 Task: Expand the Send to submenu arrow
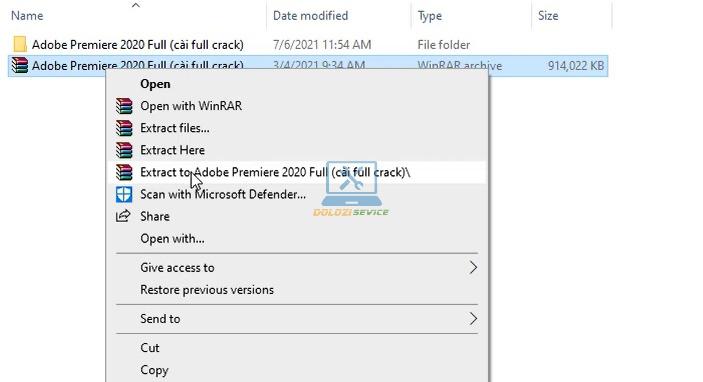(473, 319)
